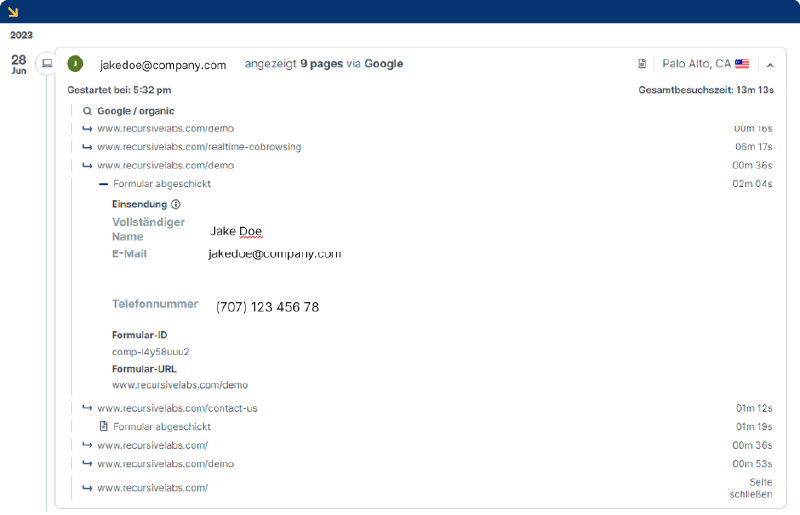Click the arrow icon of last homepage row
The height and width of the screenshot is (515, 800).
coord(87,488)
